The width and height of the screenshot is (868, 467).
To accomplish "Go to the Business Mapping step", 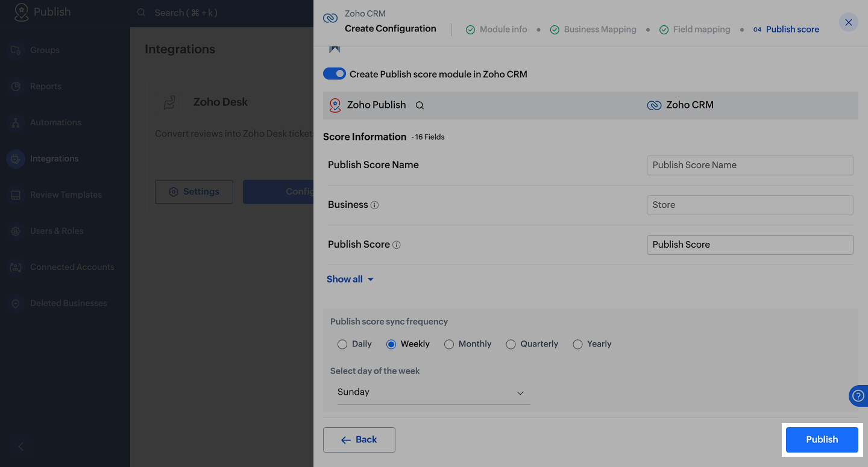I will (x=593, y=30).
